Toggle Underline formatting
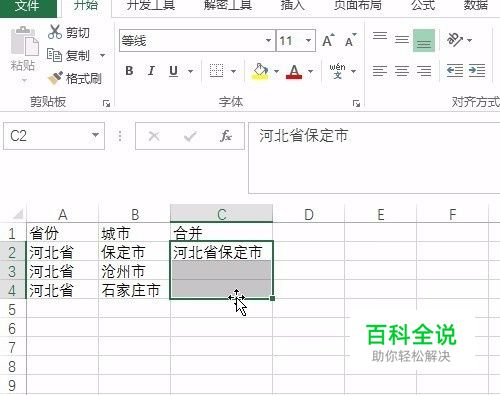 point(173,71)
